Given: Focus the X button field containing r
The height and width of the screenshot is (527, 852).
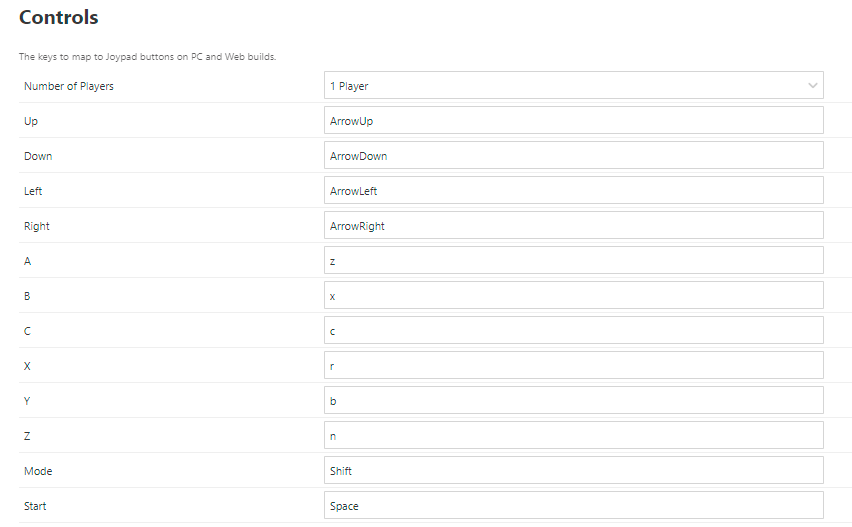Looking at the screenshot, I should point(573,366).
